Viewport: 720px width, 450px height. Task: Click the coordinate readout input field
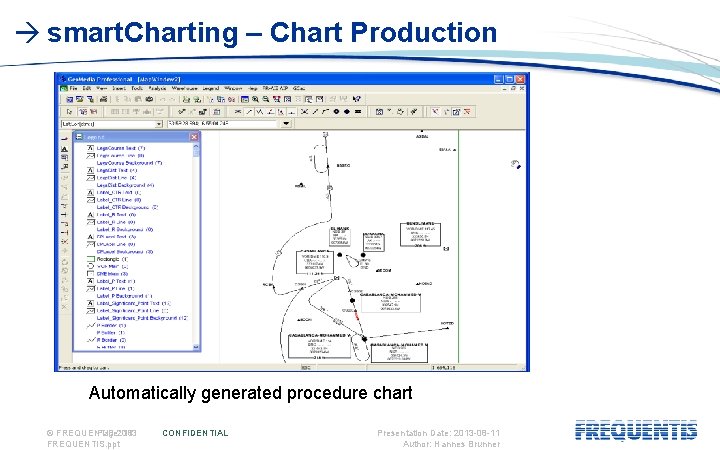coord(222,124)
